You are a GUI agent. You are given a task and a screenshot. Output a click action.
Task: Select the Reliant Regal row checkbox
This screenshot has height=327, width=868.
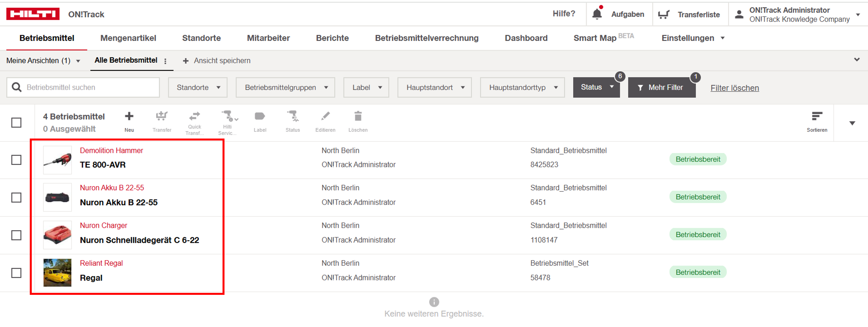[16, 273]
